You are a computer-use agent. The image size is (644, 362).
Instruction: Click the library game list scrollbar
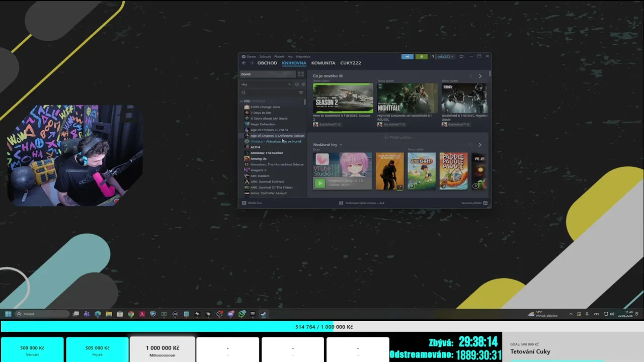click(305, 102)
